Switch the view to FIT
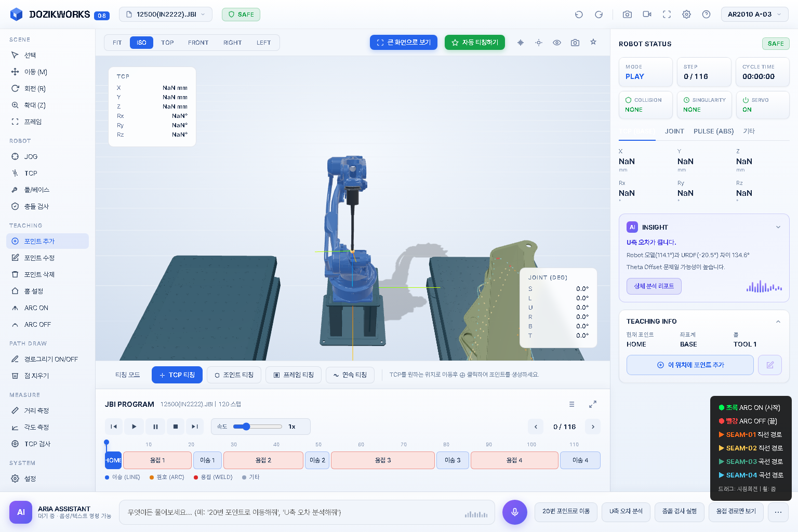This screenshot has height=532, width=798. click(117, 43)
